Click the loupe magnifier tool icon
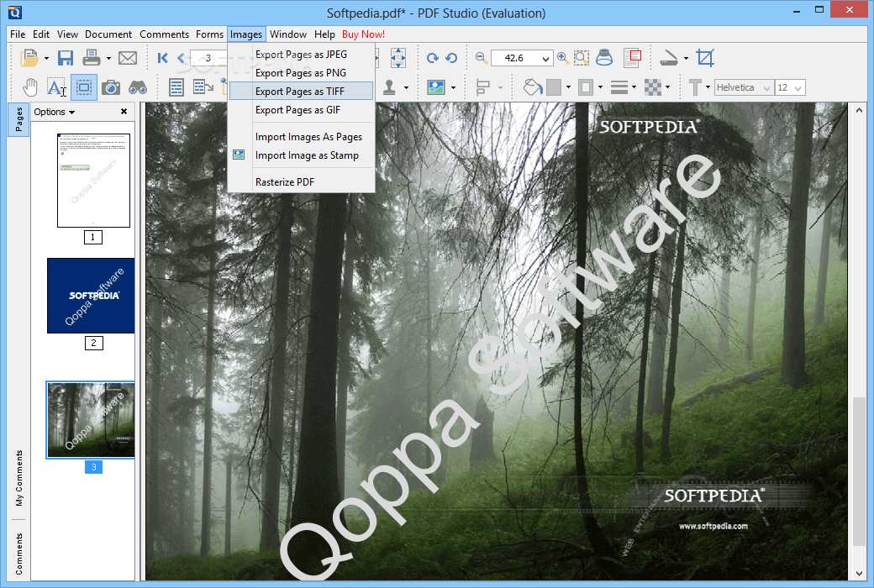874x588 pixels. (604, 58)
